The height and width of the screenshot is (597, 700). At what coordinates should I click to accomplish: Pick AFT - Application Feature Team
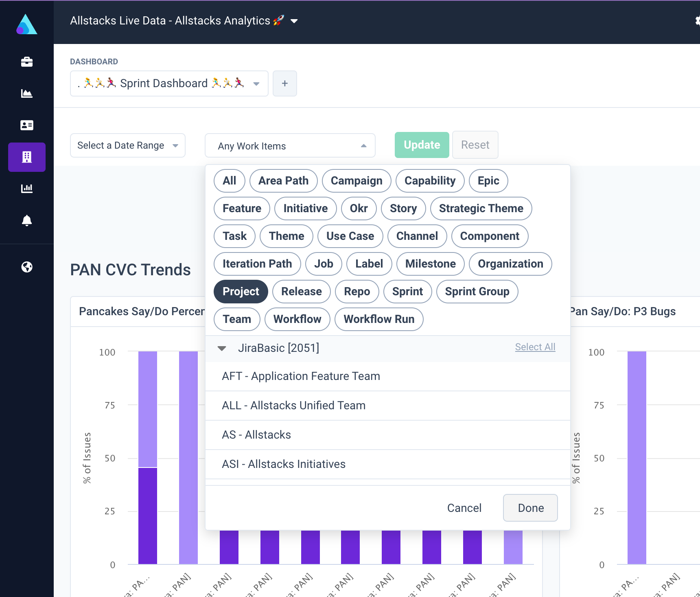point(388,376)
